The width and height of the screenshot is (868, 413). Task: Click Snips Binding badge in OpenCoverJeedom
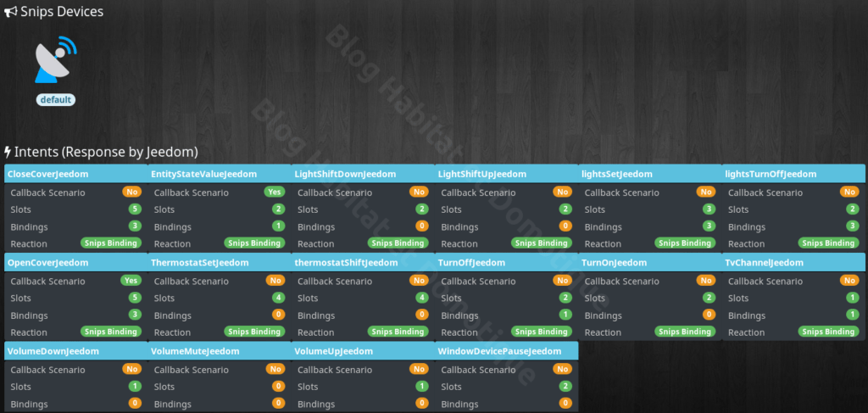click(x=111, y=332)
